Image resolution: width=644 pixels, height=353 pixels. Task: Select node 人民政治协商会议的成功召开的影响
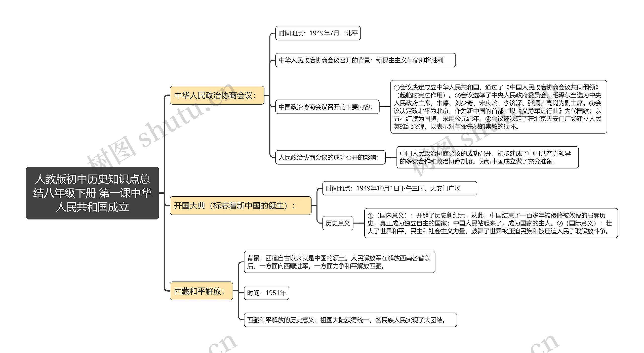point(330,157)
